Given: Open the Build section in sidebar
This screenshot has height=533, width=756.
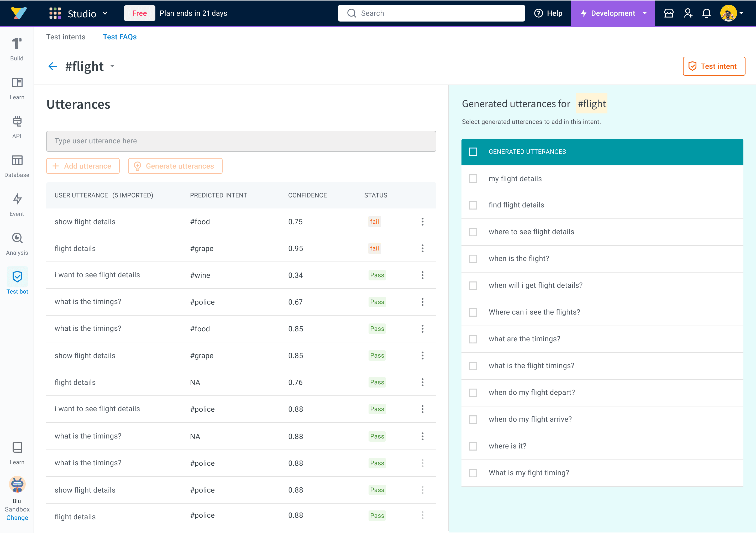Looking at the screenshot, I should pyautogui.click(x=17, y=49).
